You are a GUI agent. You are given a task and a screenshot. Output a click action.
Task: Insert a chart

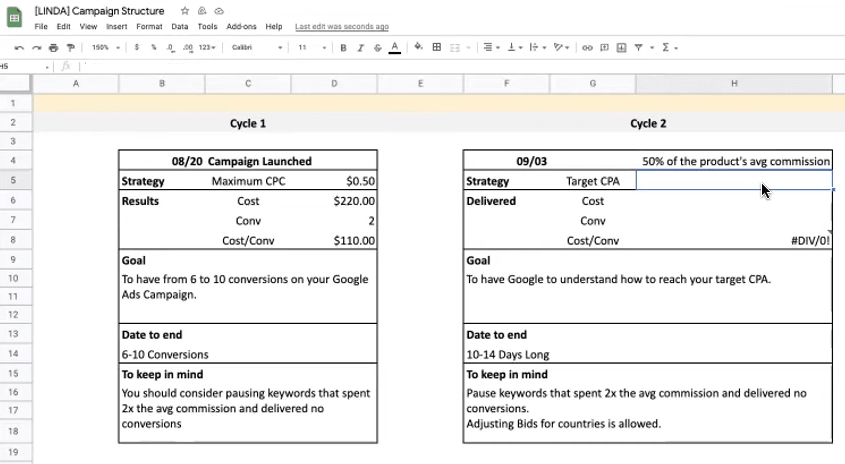621,48
